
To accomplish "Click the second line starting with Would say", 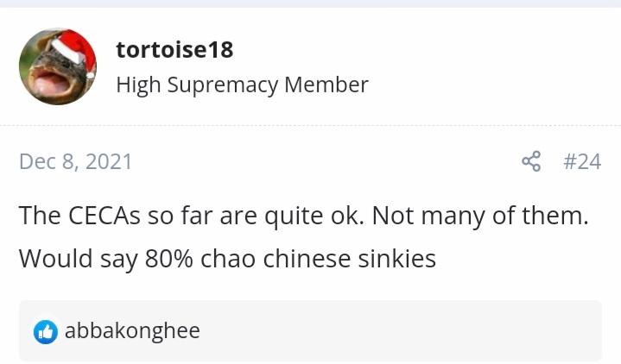I will [x=226, y=258].
